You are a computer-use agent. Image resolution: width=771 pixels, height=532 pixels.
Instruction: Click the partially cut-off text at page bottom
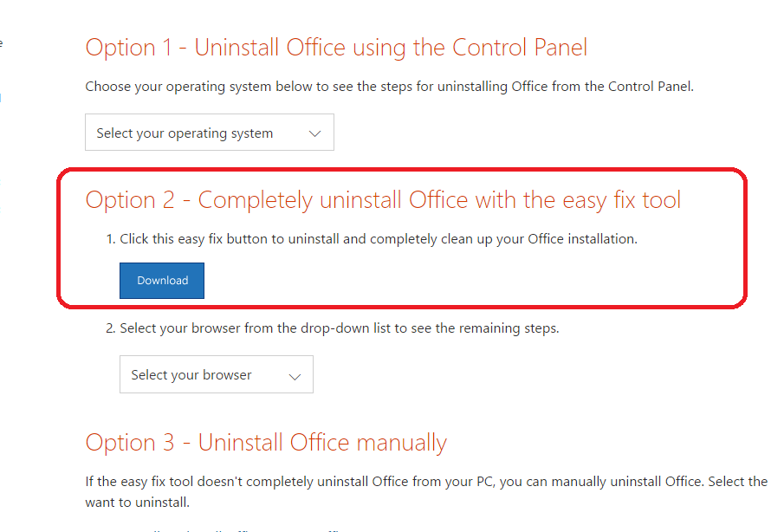217,529
